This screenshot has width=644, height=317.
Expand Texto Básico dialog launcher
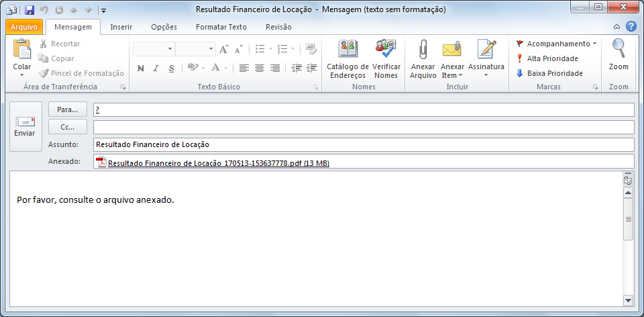315,87
